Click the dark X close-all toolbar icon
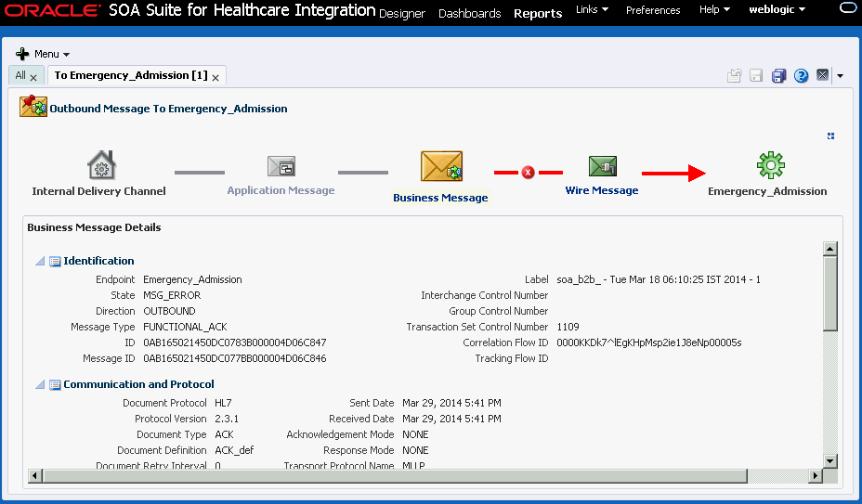This screenshot has height=504, width=862. pos(822,75)
